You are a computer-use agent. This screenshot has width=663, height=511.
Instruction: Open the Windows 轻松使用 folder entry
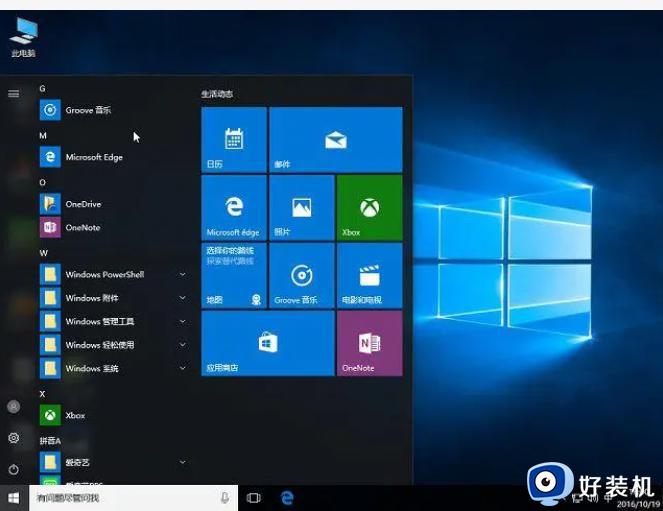[x=113, y=345]
